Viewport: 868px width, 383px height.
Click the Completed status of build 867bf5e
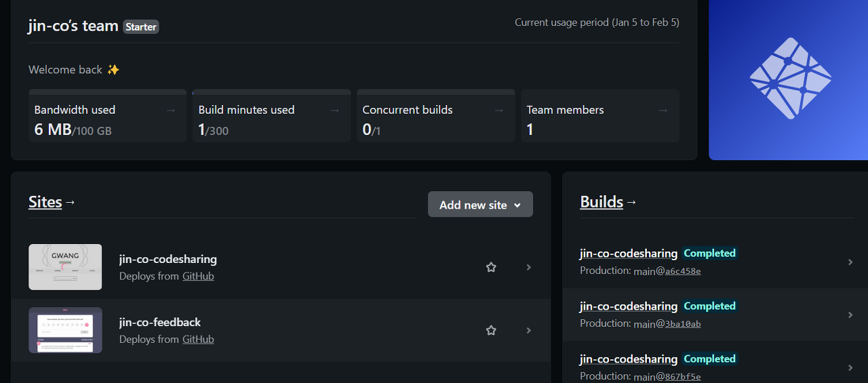point(709,359)
